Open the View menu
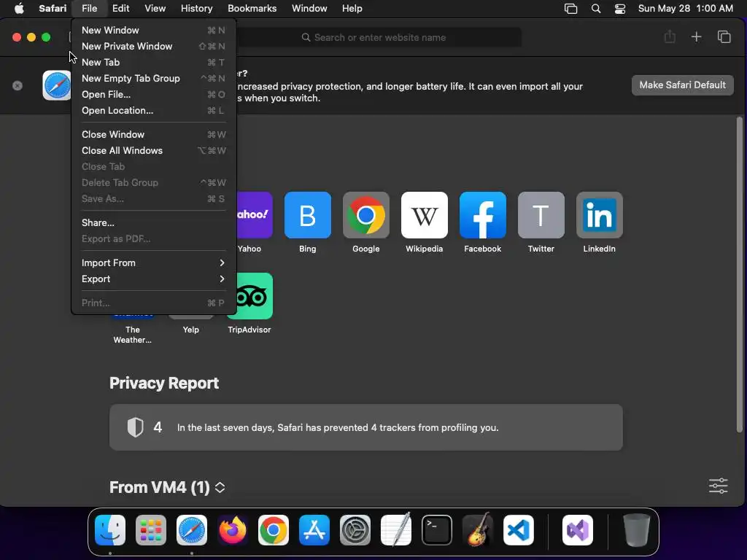 pos(155,9)
